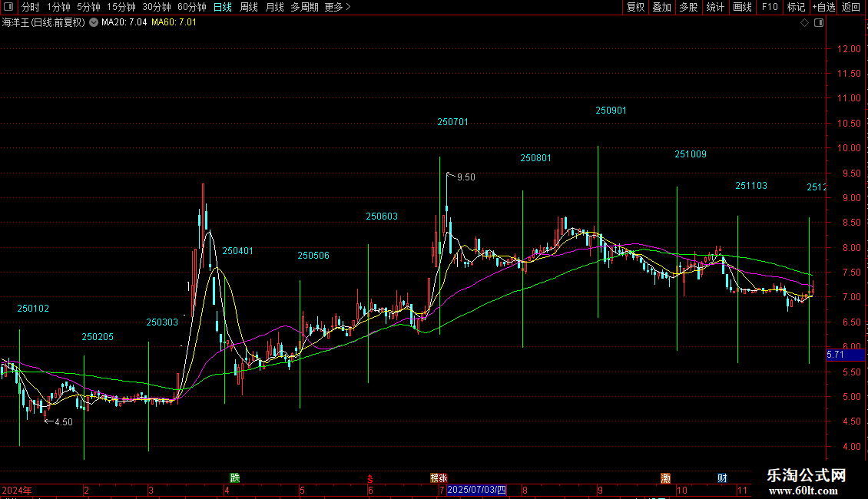Select the 60分钟 period
The height and width of the screenshot is (499, 868).
(x=192, y=7)
